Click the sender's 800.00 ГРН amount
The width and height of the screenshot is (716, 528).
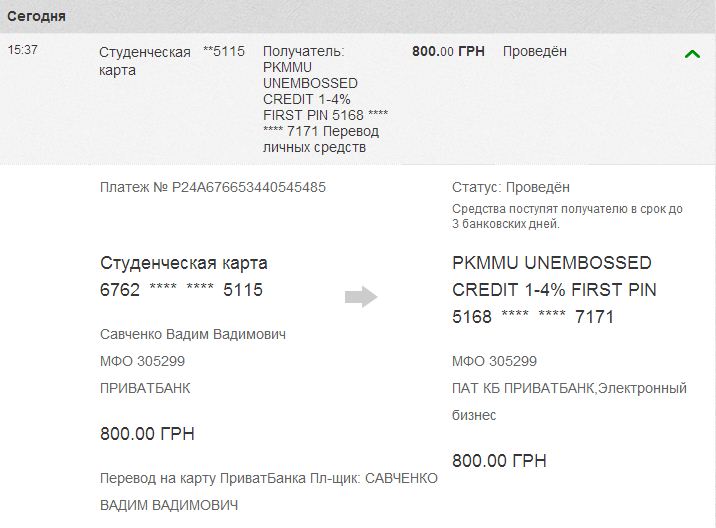(147, 434)
